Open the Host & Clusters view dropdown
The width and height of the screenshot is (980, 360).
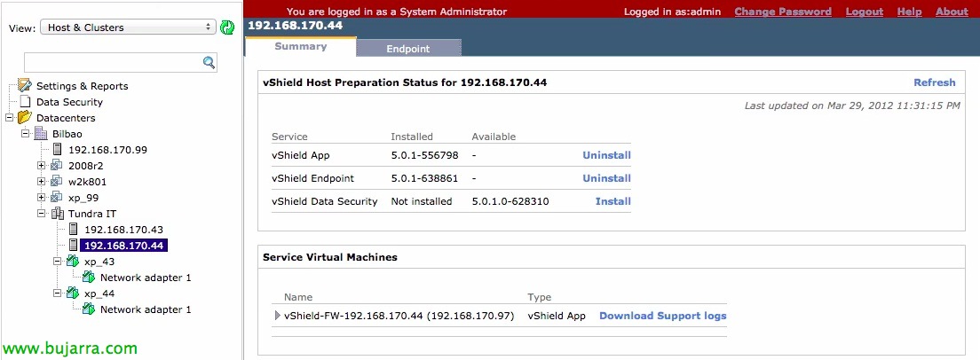click(x=128, y=27)
